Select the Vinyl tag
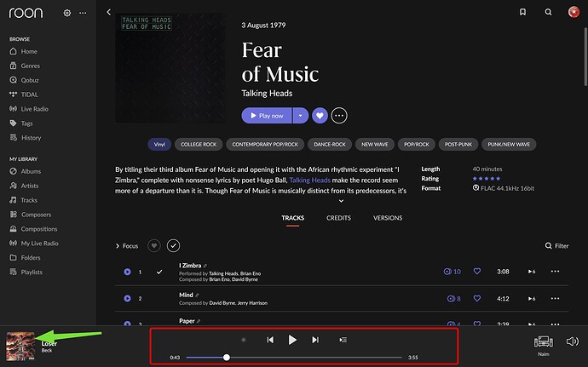 (x=159, y=144)
